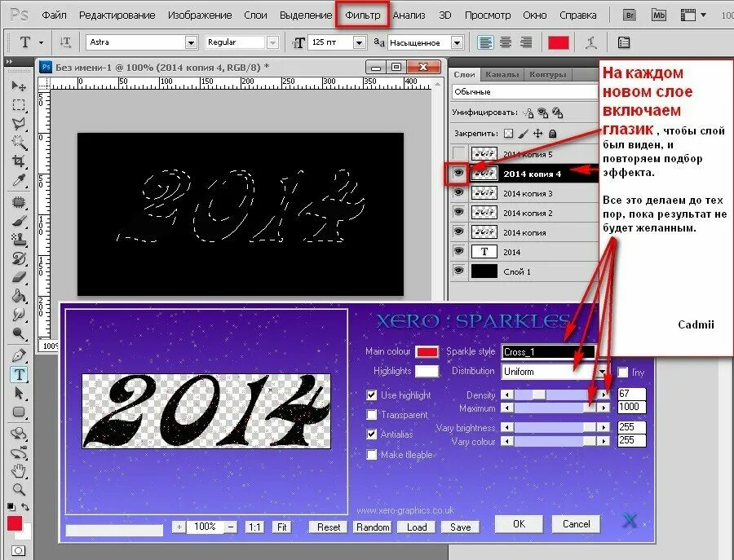Hide the 2014 копия 3 layer

point(458,192)
